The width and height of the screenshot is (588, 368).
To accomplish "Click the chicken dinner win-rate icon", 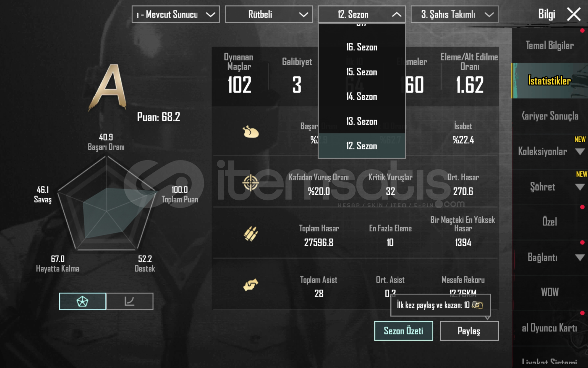I will tap(250, 132).
